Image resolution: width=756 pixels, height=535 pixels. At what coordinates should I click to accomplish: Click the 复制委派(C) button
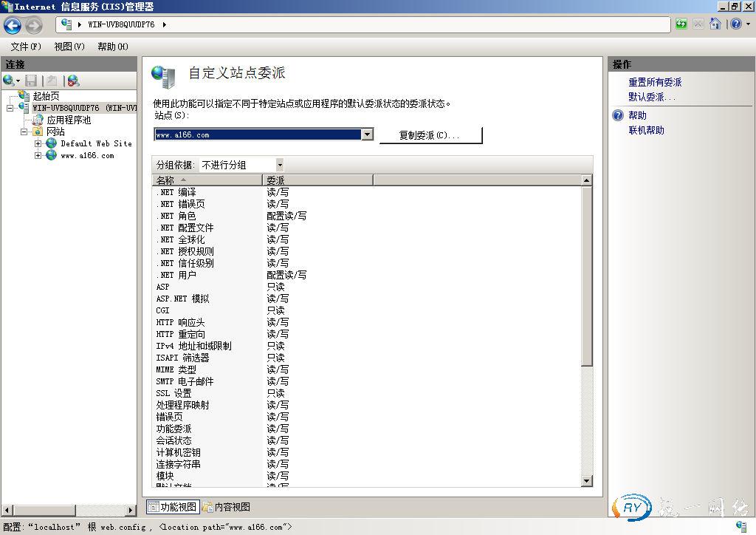430,134
